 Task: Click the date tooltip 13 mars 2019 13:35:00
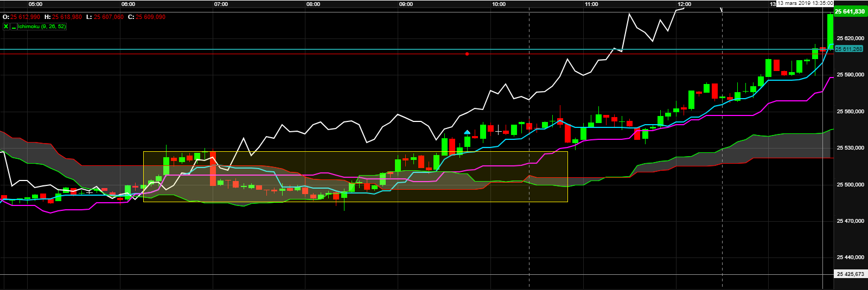(x=805, y=3)
